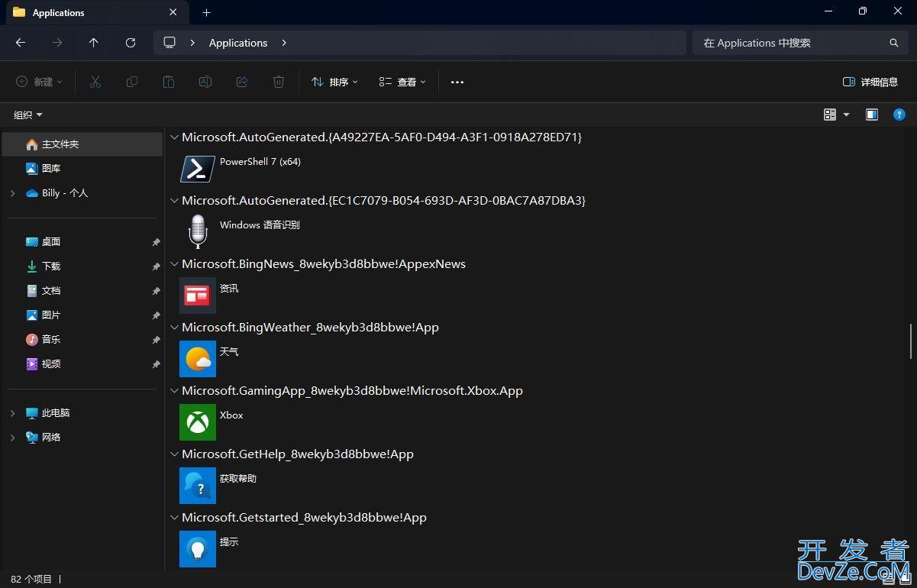Open the 获取帮助 Get Help icon
Image resolution: width=917 pixels, height=588 pixels.
[x=197, y=485]
